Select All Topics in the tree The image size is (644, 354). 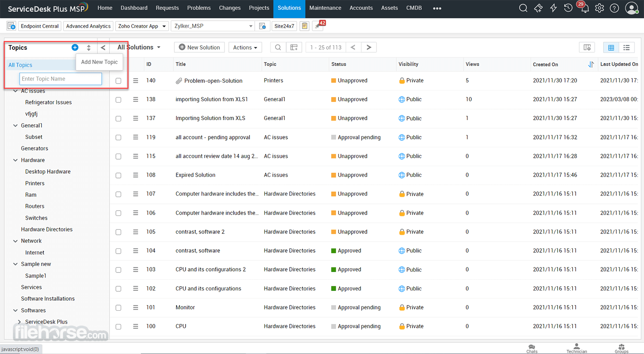click(21, 65)
